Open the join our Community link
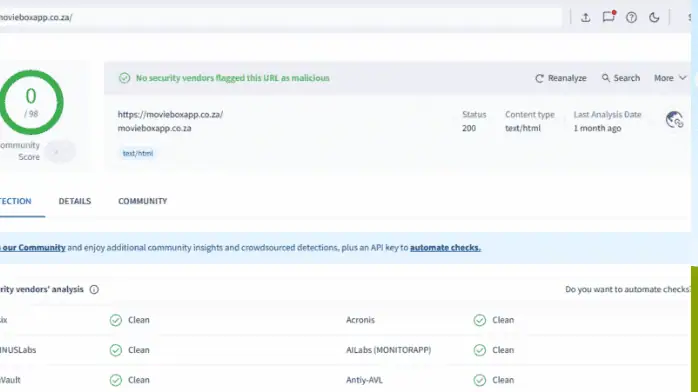Viewport: 698px width, 392px height. pos(32,247)
